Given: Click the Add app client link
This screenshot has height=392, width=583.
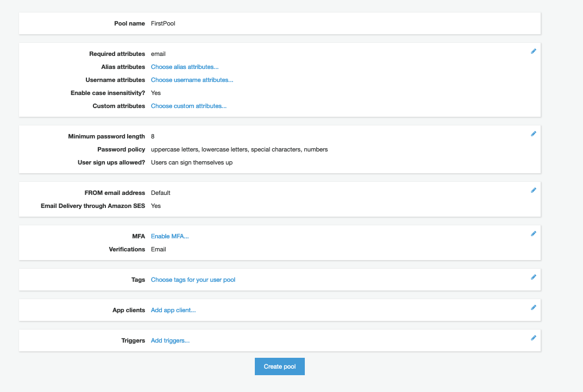Looking at the screenshot, I should pos(173,310).
